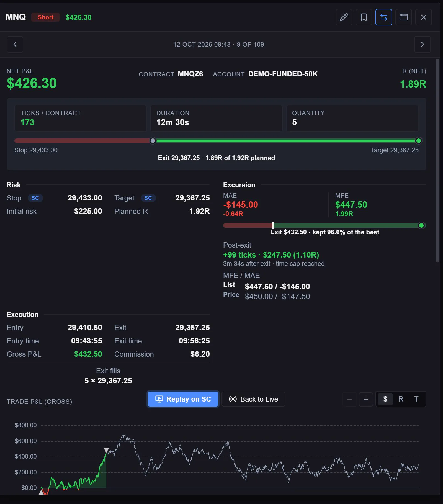Click the exit marker on stop-target bar
Viewport: 443px width, 504px height.
pos(153,141)
